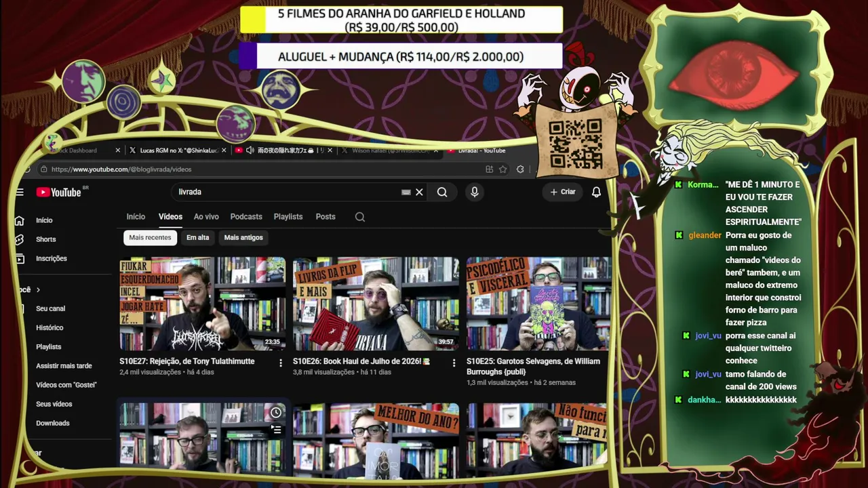
Task: Open title 'S10E27: Rejeição, de Tony Tulathimutte'
Action: tap(187, 362)
